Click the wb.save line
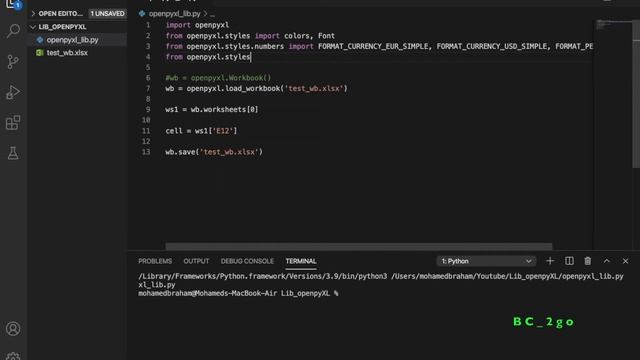Image resolution: width=640 pixels, height=360 pixels. (x=214, y=152)
